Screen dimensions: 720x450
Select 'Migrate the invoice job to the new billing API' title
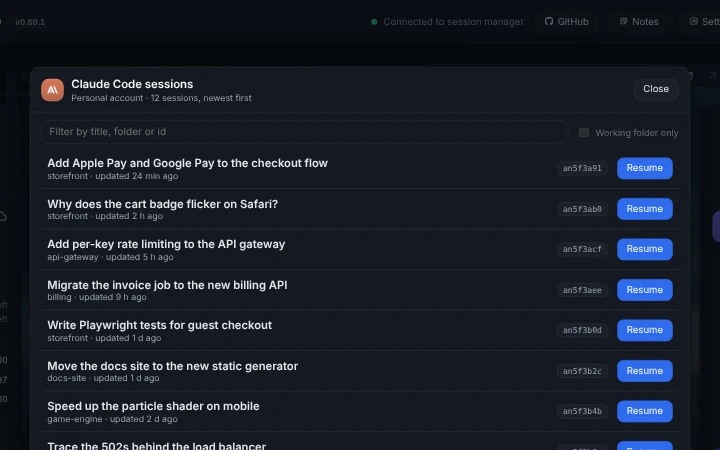[167, 285]
